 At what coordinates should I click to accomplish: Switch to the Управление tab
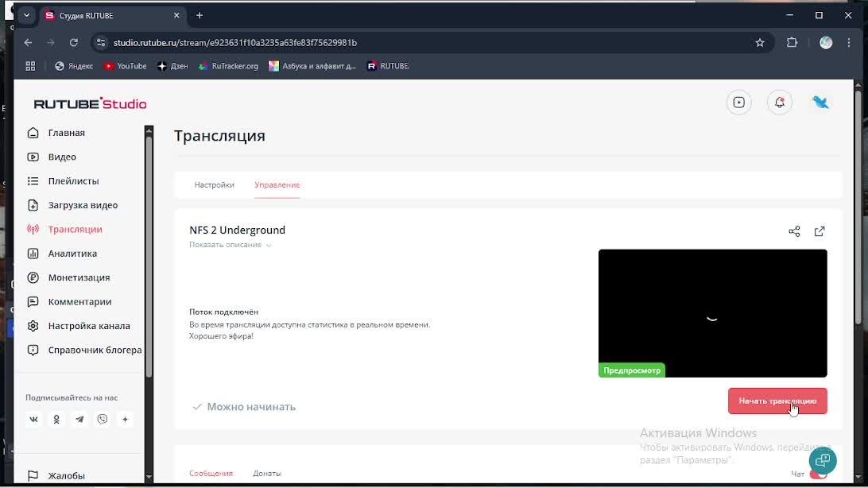[x=277, y=185]
